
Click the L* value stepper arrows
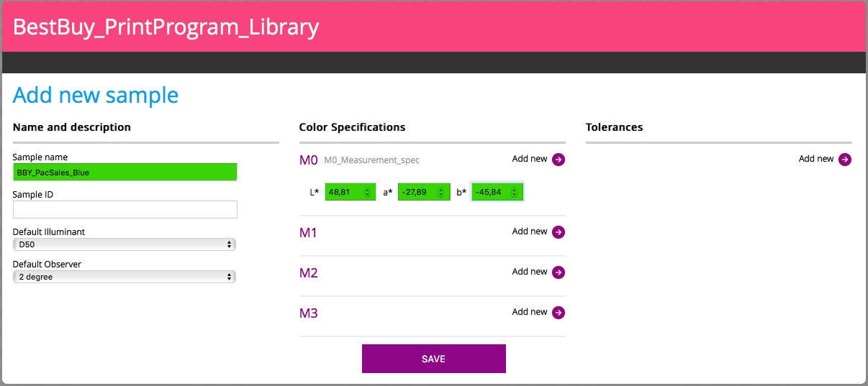click(367, 192)
